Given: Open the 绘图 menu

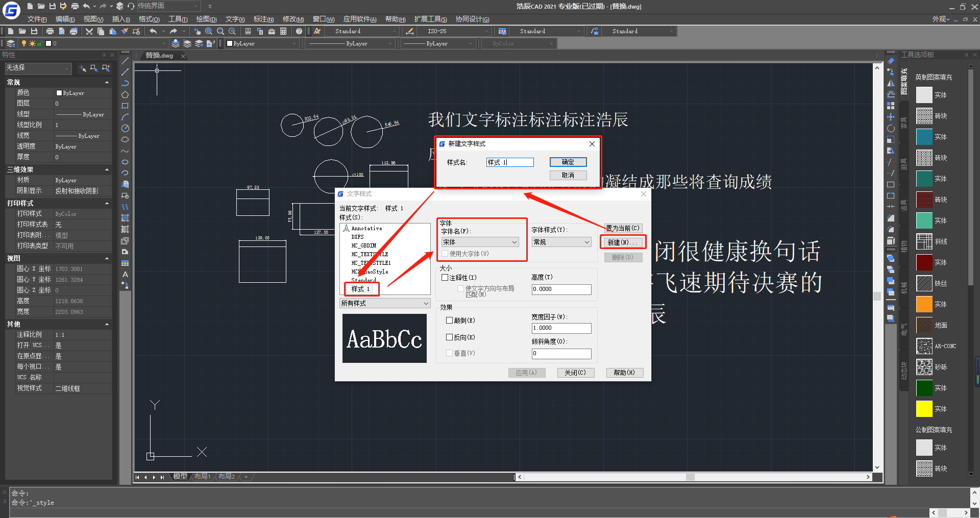Looking at the screenshot, I should [206, 19].
